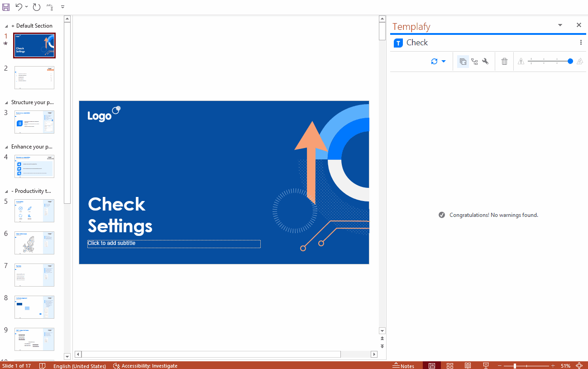This screenshot has width=588, height=369.
Task: Select slide 6 thumbnail with the map
Action: 34,243
